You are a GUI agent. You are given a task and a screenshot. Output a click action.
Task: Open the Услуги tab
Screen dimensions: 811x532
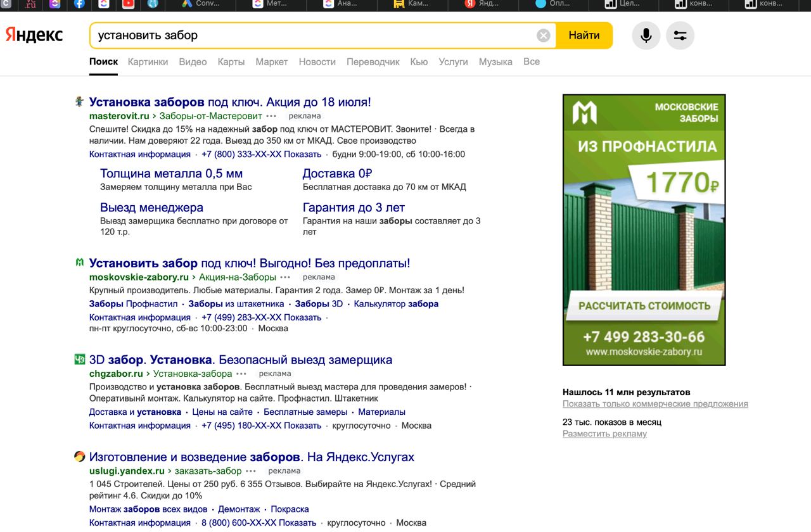pos(453,62)
